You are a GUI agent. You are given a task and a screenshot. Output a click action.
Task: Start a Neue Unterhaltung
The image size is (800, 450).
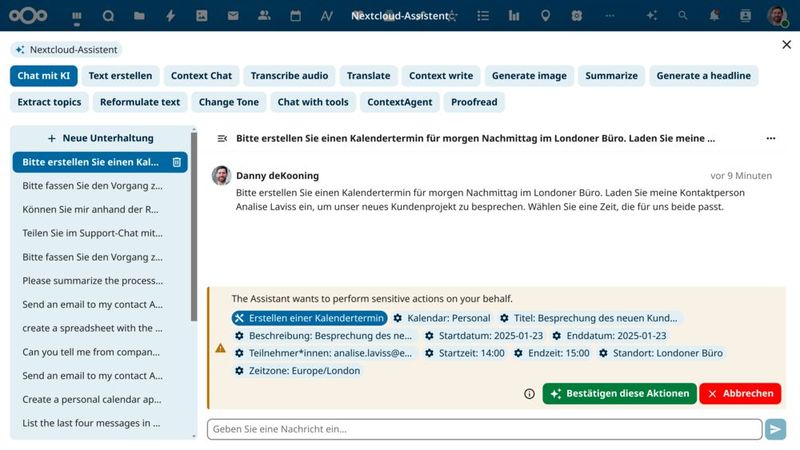pyautogui.click(x=101, y=138)
